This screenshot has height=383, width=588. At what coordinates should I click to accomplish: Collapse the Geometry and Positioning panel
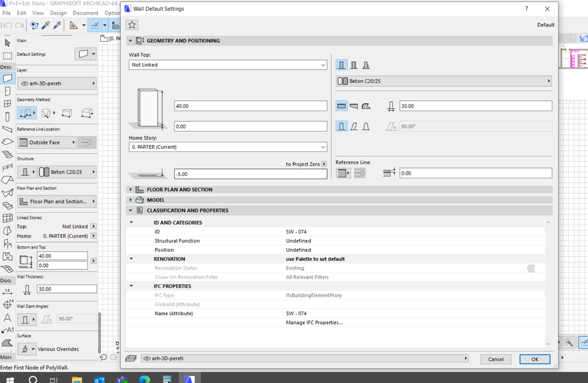point(131,41)
